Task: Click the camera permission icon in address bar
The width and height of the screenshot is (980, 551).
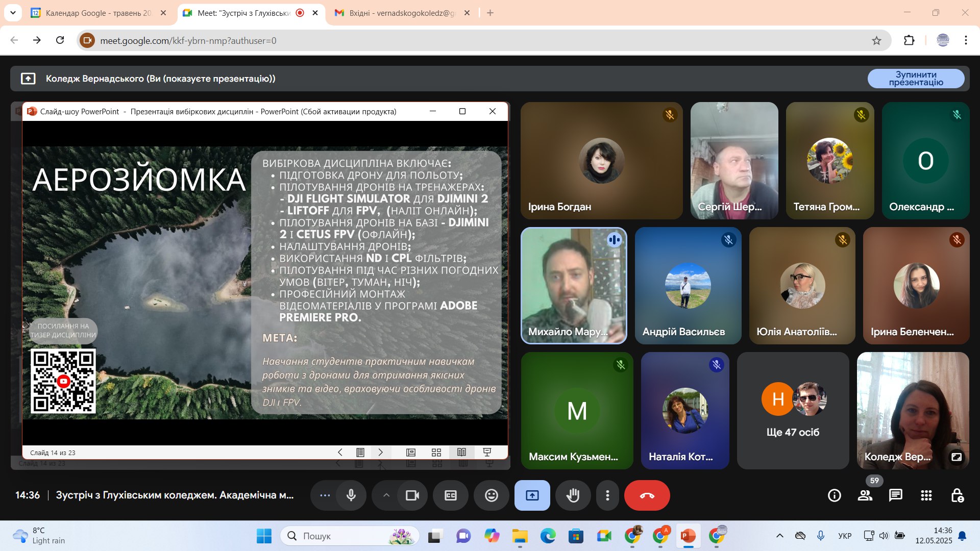Action: click(87, 40)
